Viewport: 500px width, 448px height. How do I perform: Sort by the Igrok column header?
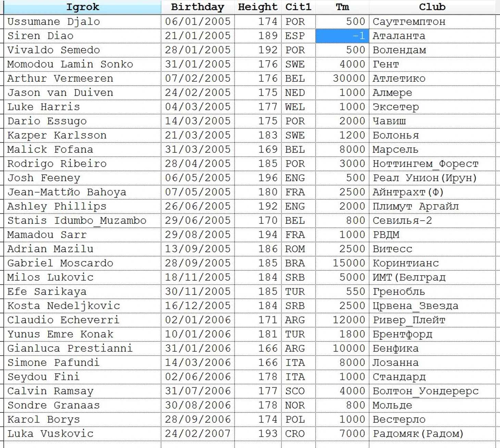click(82, 7)
